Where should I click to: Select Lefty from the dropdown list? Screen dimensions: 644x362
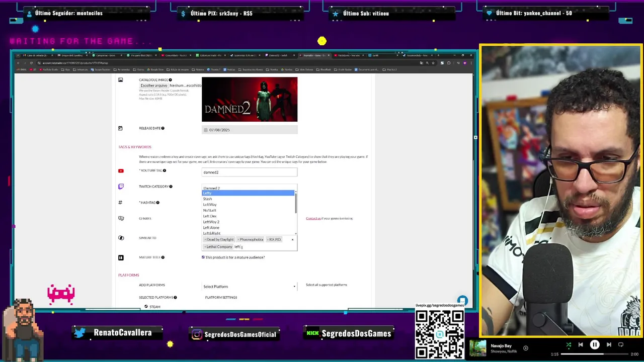pos(248,193)
